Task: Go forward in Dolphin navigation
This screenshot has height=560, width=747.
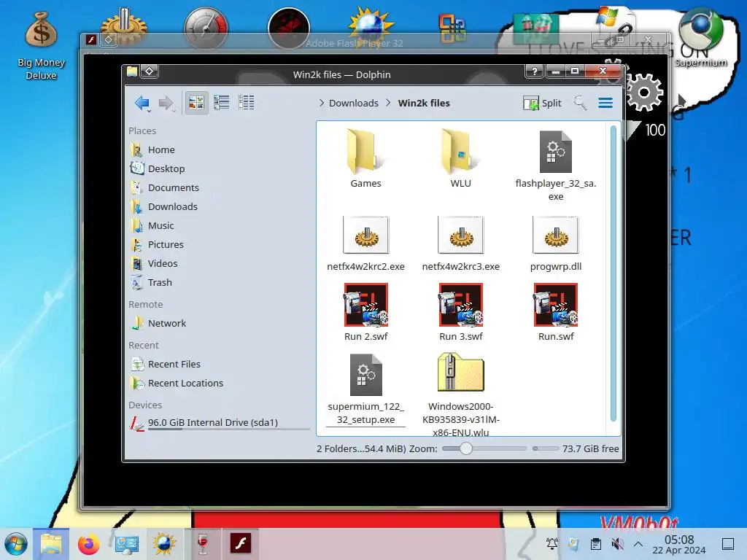Action: pyautogui.click(x=166, y=103)
